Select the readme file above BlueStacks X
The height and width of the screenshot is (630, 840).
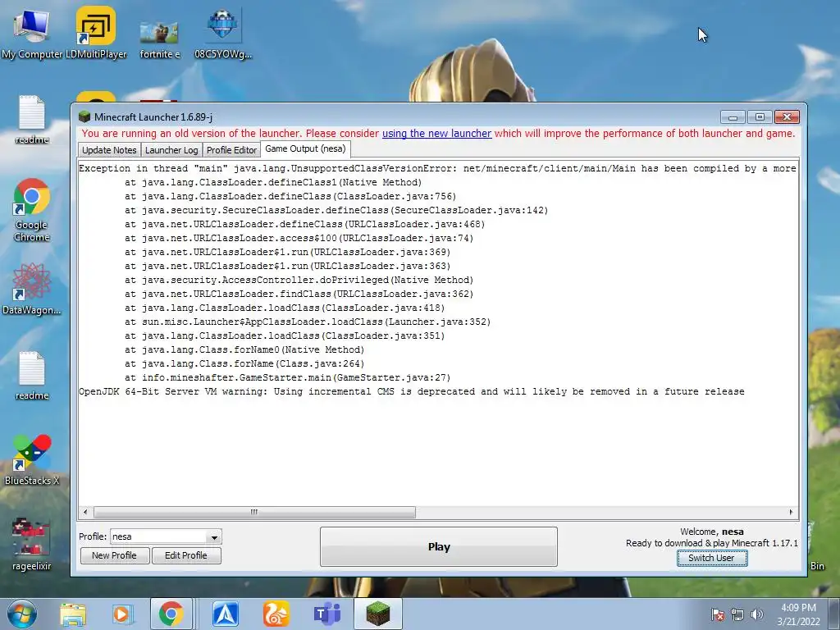32,376
